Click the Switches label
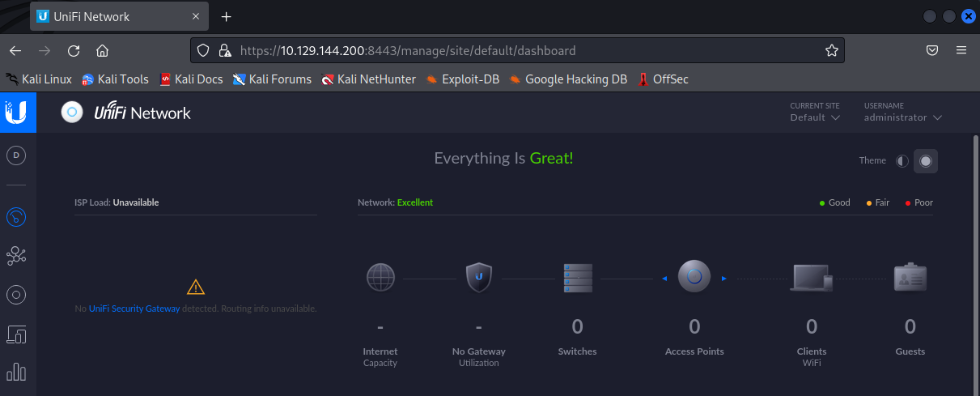 (578, 351)
